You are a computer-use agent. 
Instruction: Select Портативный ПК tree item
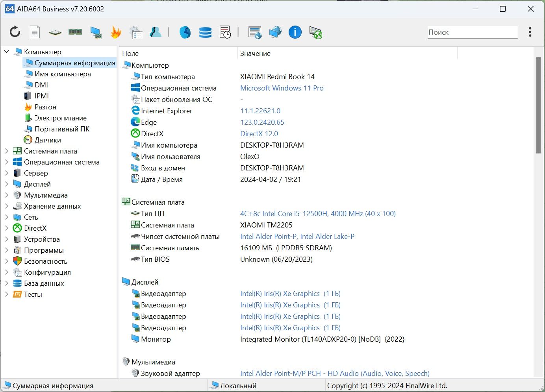point(57,129)
